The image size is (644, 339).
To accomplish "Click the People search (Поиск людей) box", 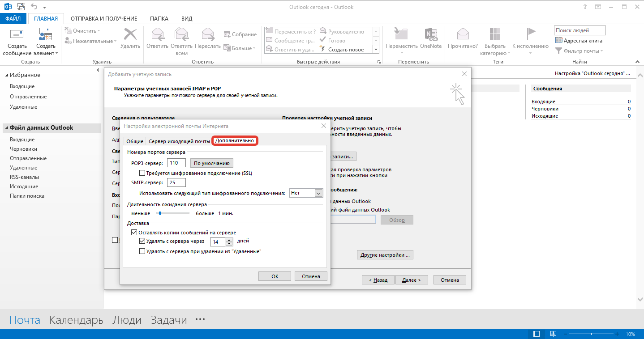I will 580,30.
